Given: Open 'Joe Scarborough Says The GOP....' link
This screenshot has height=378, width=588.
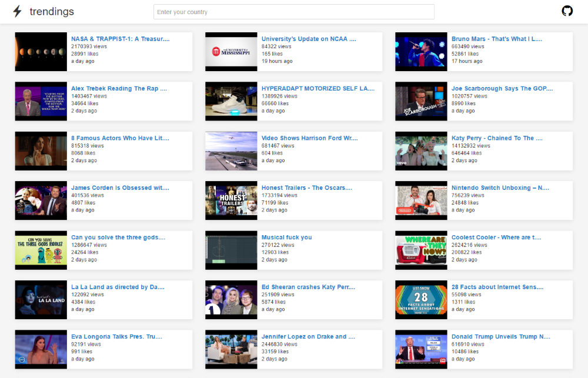Looking at the screenshot, I should click(502, 89).
